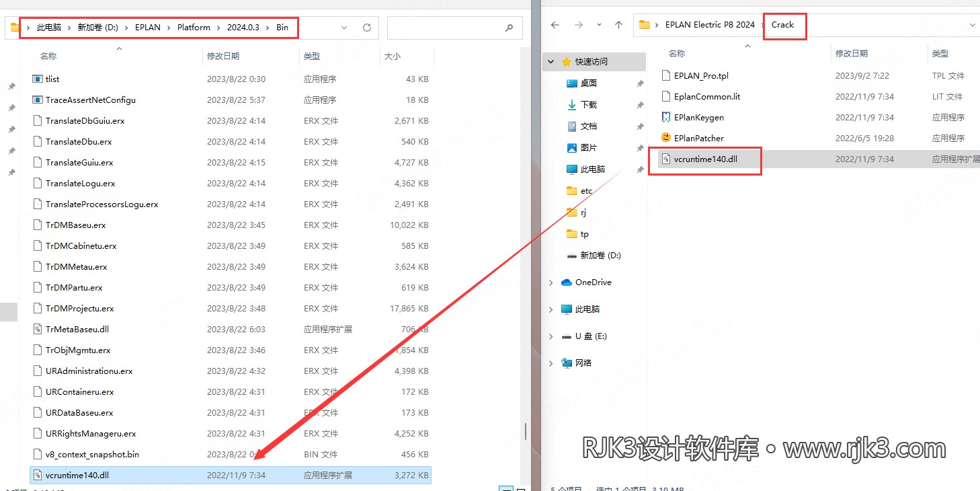Sort Bin files by 名称 column
Viewport: 980px width, 491px height.
tap(48, 56)
